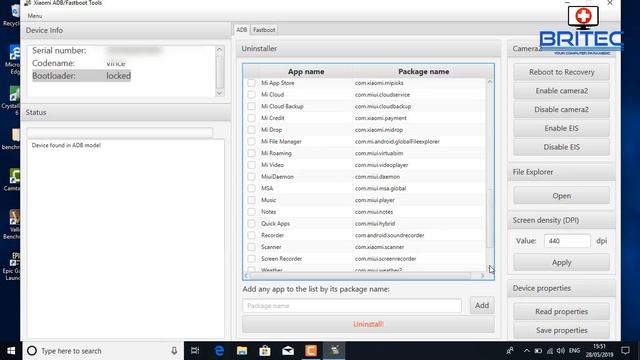
Task: Apply the screen density value
Action: [x=562, y=262]
